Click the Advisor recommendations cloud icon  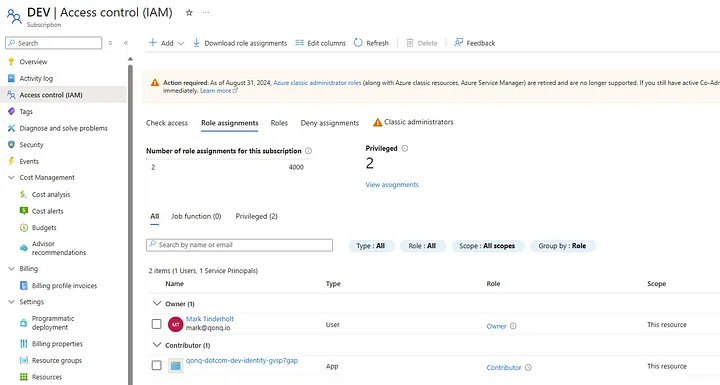click(23, 248)
